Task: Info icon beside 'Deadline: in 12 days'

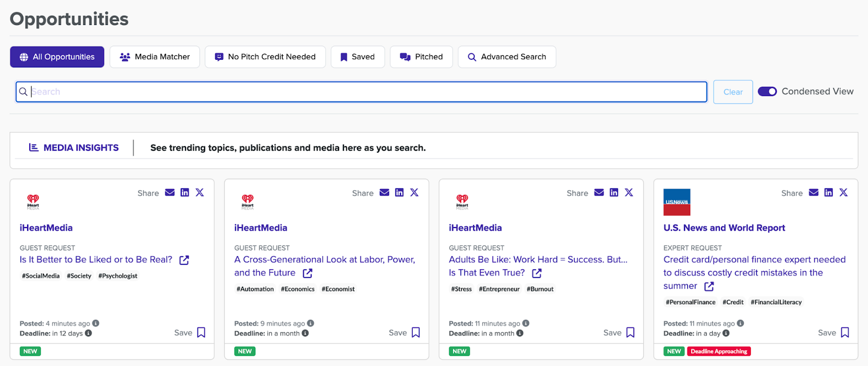Action: tap(88, 333)
